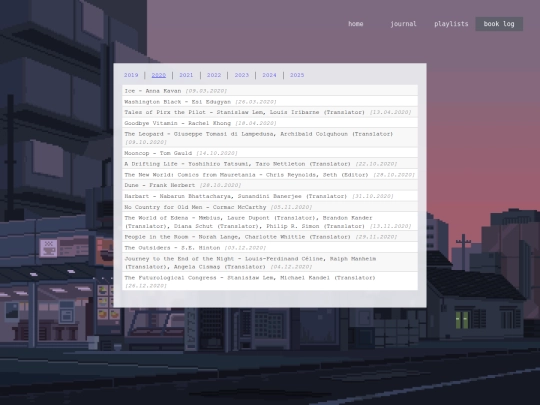
Task: Switch to the 2019 year tab
Action: (131, 75)
